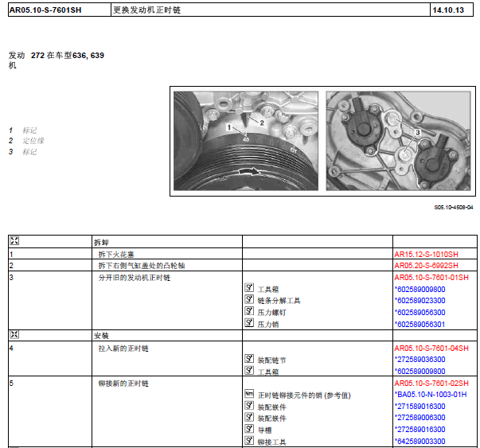The height and width of the screenshot is (448, 480).
Task: Click step text 铆接新的正时链
Action: (x=123, y=384)
